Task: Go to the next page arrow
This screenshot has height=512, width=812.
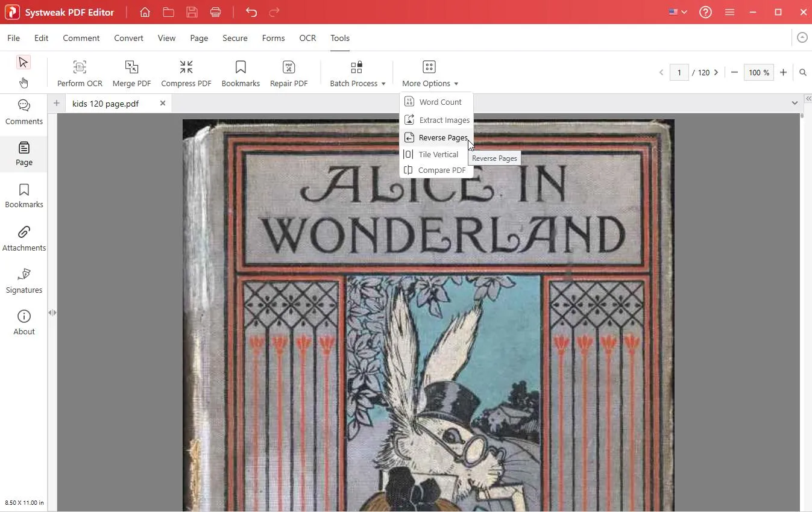Action: (x=716, y=72)
